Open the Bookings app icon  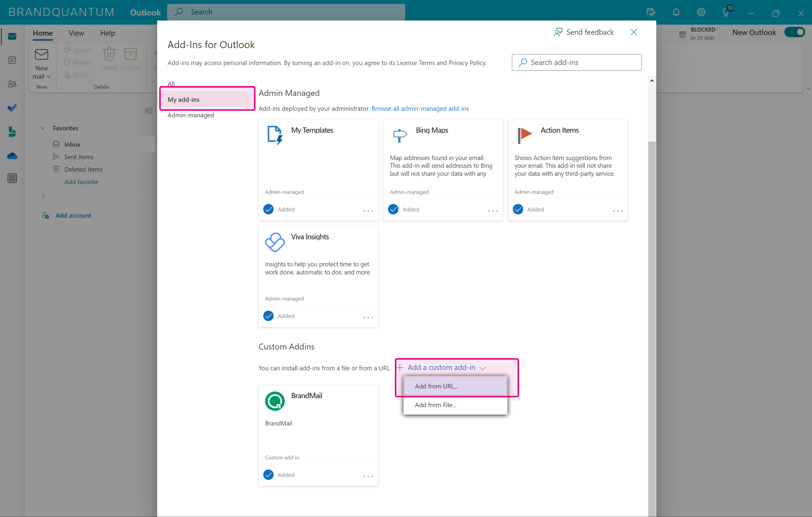(12, 132)
